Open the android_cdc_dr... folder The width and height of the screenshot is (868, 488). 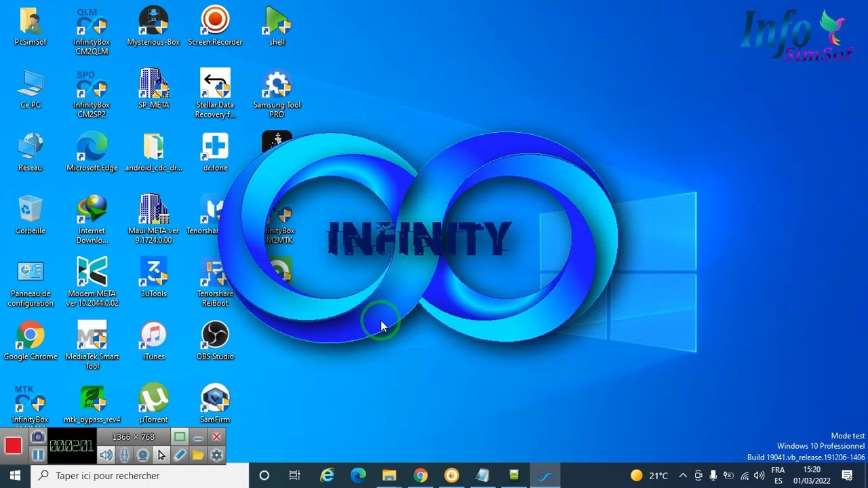tap(153, 152)
